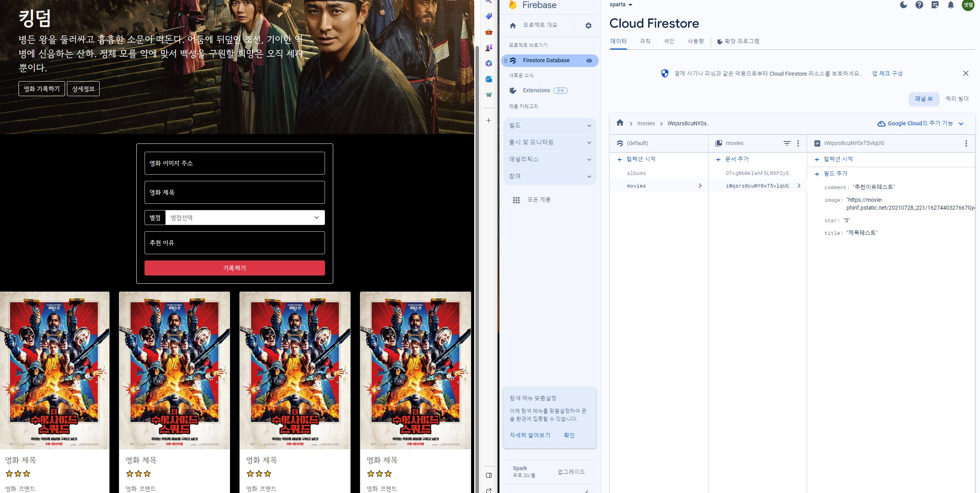Click the split-panel icon at sidebar bottom
Viewport: 980px width, 493px height.
[489, 475]
